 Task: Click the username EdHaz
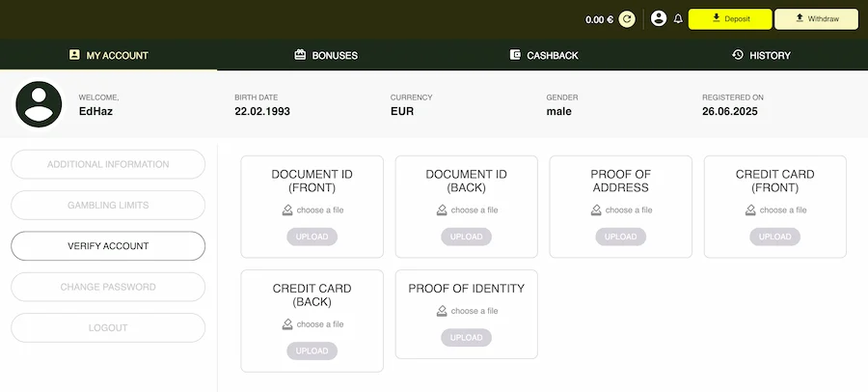[95, 111]
